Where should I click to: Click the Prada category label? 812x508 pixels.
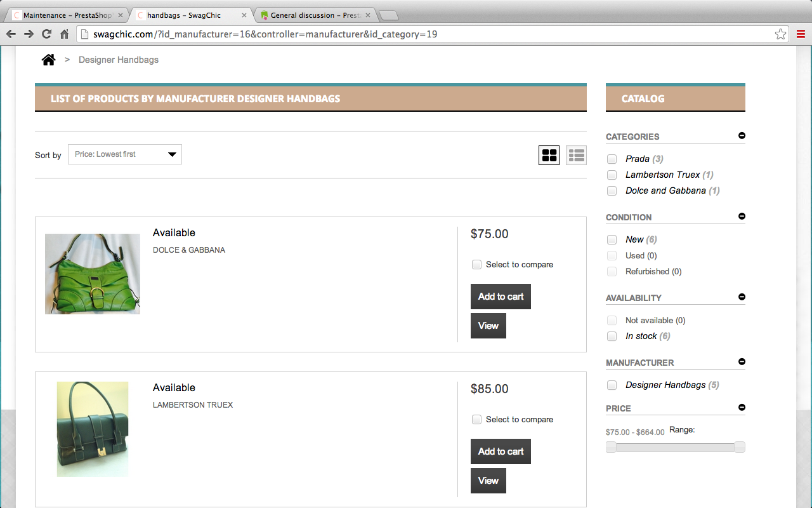click(x=638, y=159)
